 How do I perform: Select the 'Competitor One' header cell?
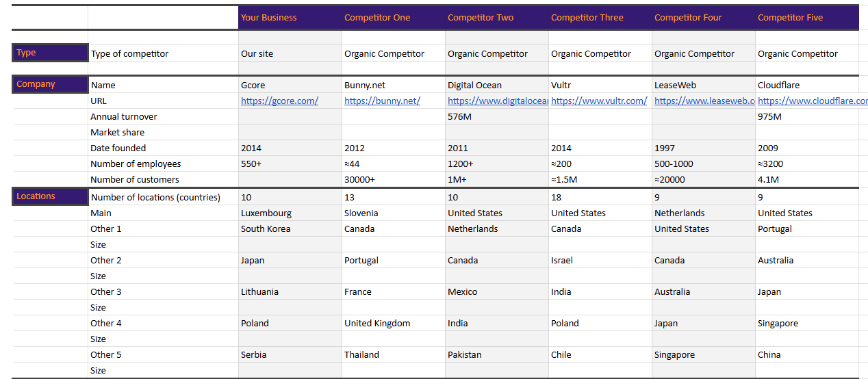(394, 18)
